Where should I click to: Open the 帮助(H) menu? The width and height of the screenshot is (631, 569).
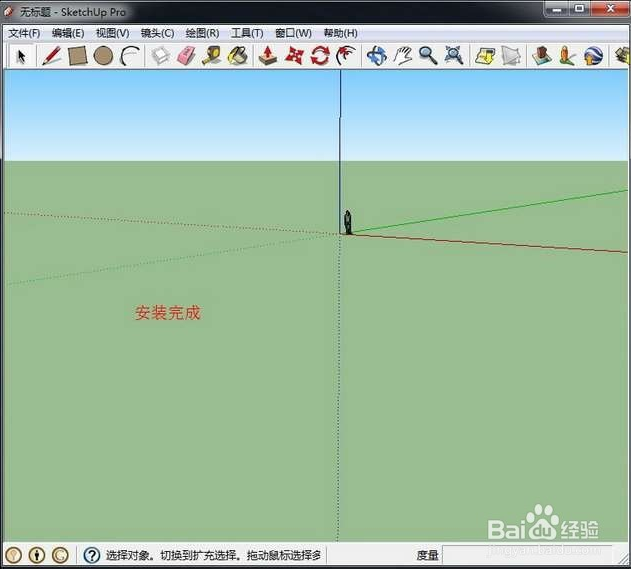point(340,33)
